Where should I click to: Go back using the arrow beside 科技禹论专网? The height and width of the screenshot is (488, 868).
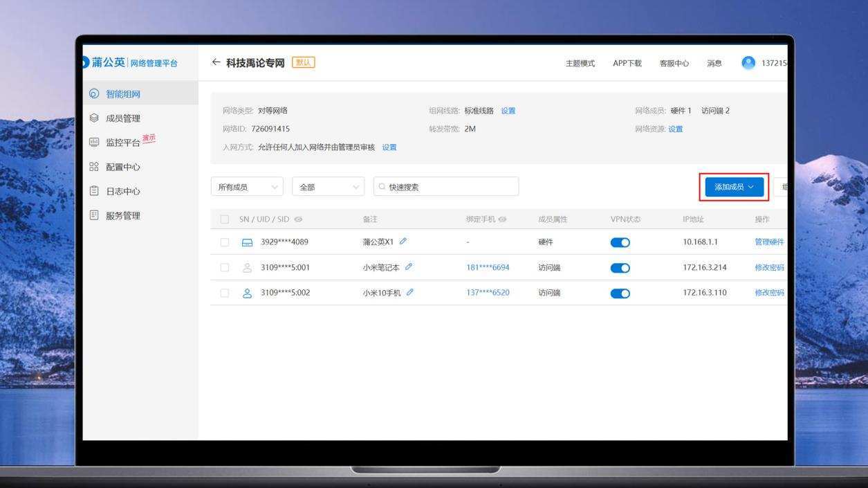216,62
